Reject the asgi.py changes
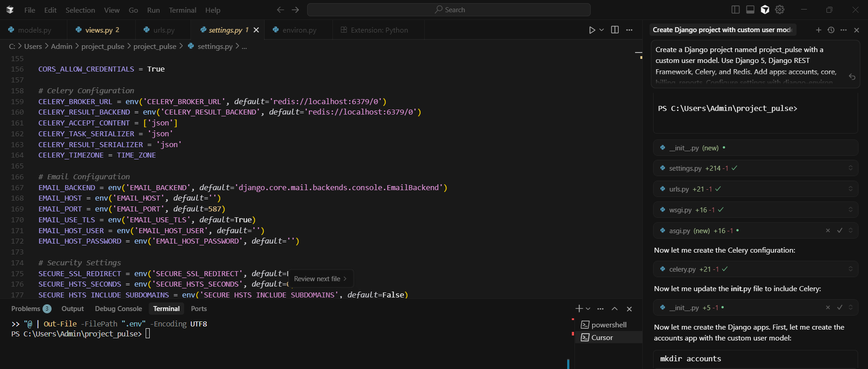This screenshot has height=369, width=868. tap(828, 230)
